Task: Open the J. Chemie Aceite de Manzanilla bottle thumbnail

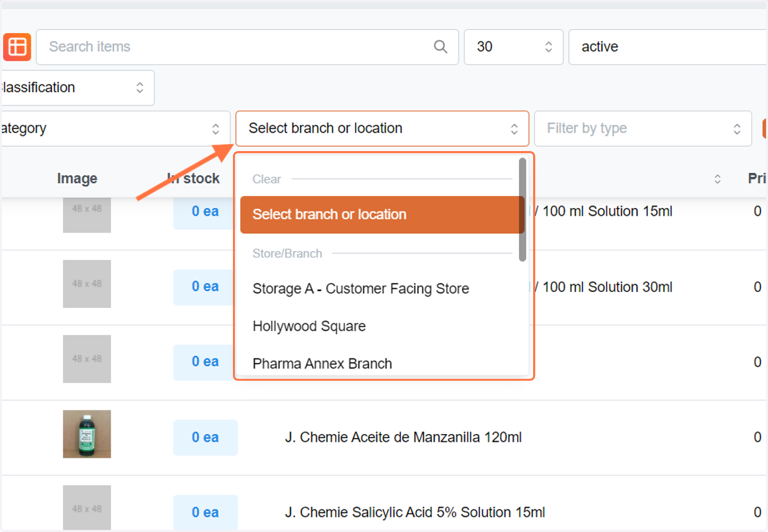Action: pyautogui.click(x=87, y=434)
